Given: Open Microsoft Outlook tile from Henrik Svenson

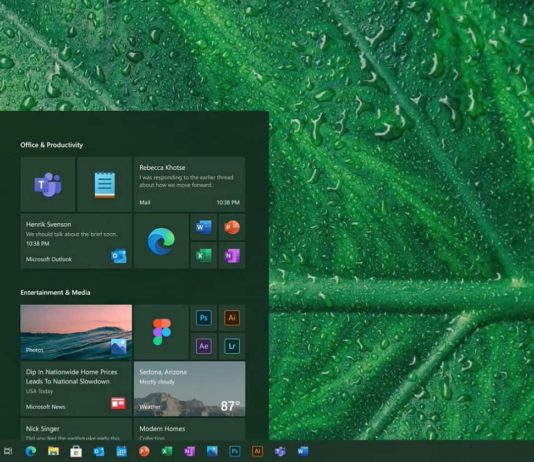Looking at the screenshot, I should coord(76,241).
